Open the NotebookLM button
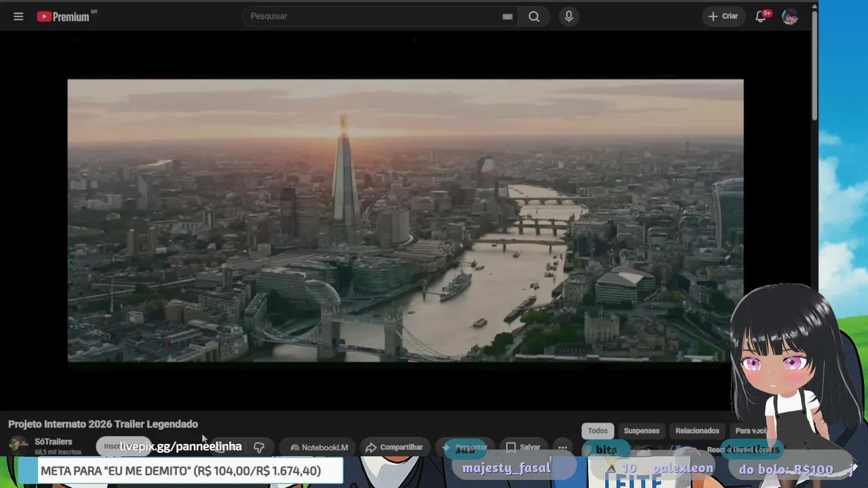Screen dimensions: 868x488 point(319,447)
